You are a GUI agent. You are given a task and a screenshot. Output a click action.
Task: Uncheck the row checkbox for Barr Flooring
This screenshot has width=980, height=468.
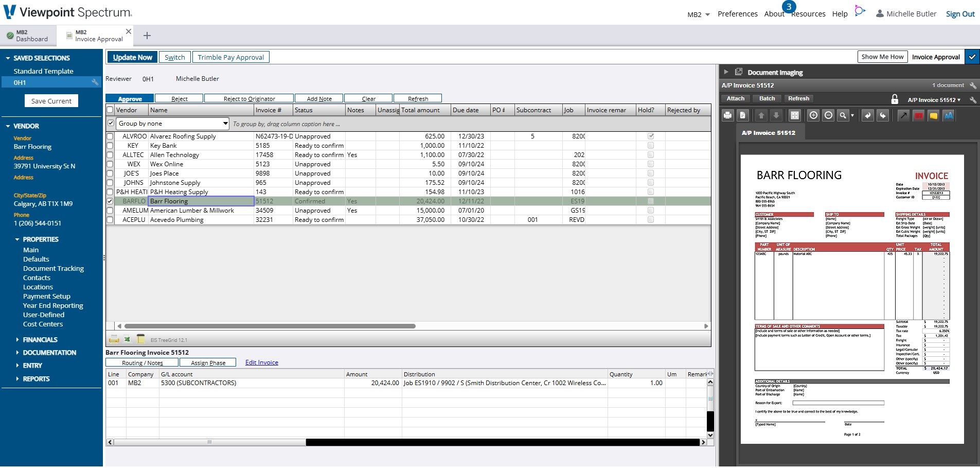[x=110, y=201]
